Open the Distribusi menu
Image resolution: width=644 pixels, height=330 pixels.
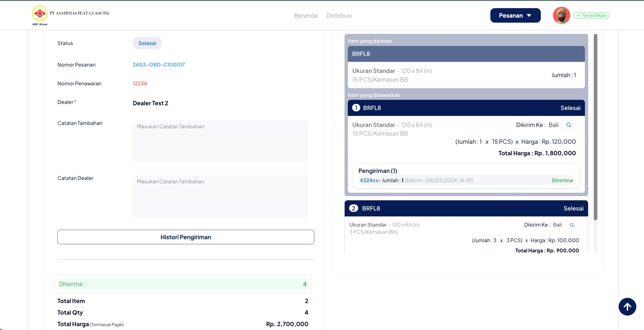coord(339,16)
